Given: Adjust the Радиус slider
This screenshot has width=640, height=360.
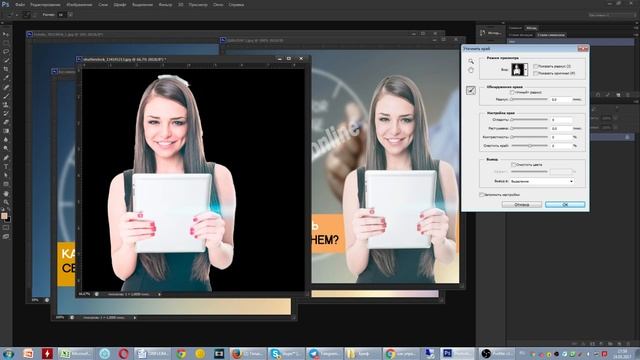Looking at the screenshot, I should tap(529, 99).
